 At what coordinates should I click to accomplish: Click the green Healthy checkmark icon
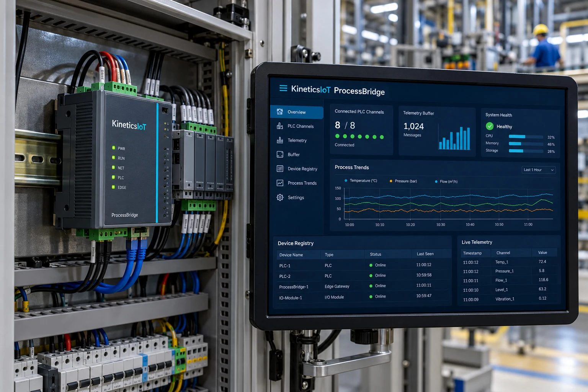point(490,126)
